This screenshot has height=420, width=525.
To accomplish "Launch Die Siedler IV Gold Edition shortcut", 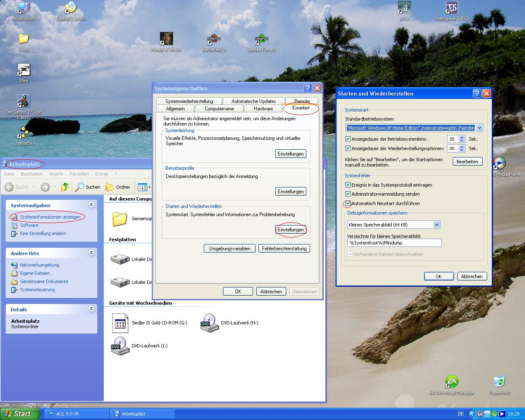I will click(23, 107).
